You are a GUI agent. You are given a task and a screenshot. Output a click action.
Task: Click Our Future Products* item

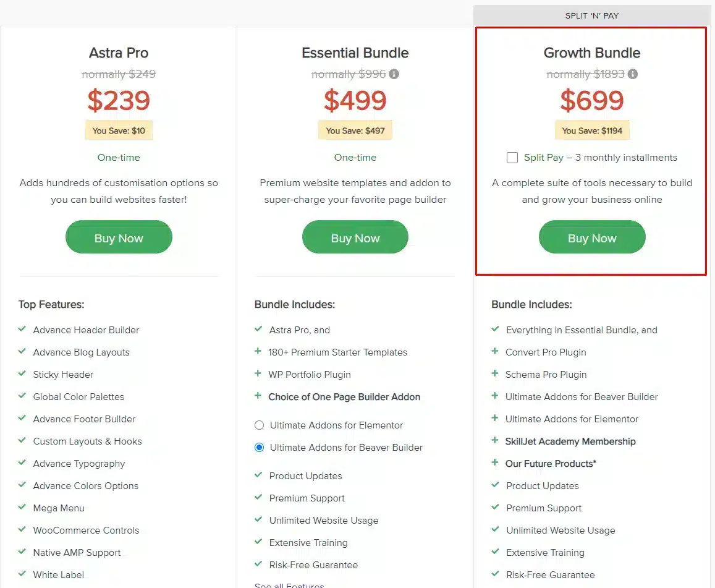point(551,464)
